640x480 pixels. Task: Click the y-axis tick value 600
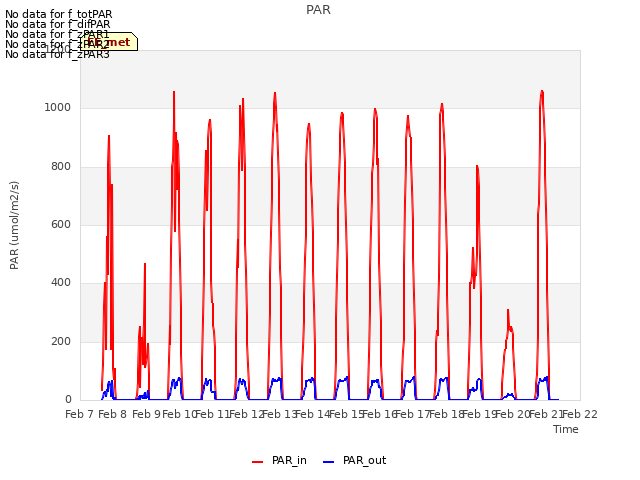point(61,224)
